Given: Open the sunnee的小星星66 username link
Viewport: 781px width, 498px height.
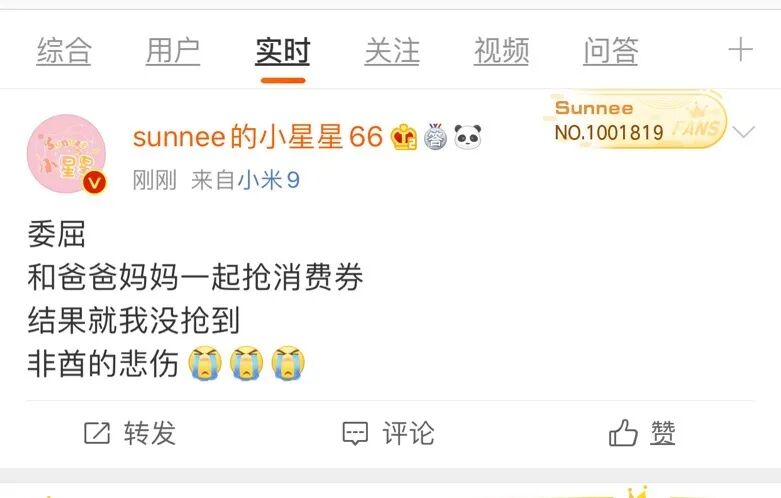Looking at the screenshot, I should click(258, 137).
